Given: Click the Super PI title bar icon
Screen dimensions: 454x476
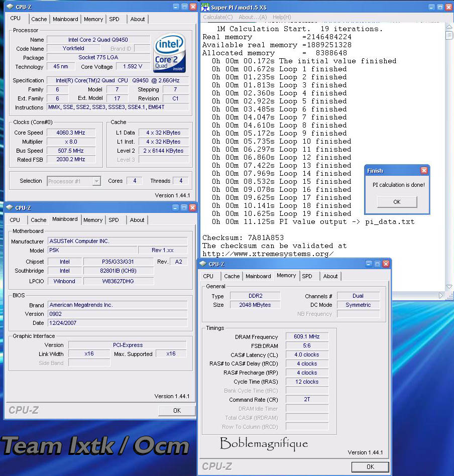Looking at the screenshot, I should point(205,7).
